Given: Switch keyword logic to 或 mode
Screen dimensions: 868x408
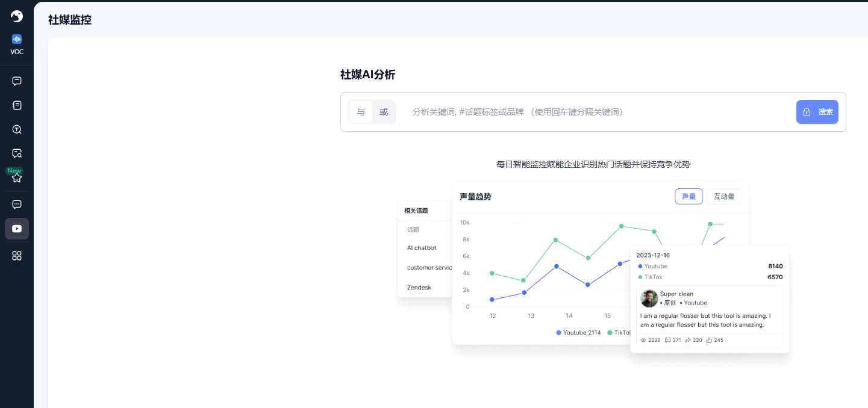Looking at the screenshot, I should pyautogui.click(x=384, y=112).
